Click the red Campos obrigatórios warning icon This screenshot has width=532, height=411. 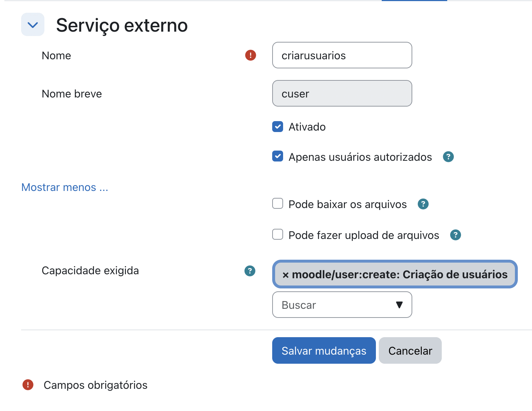coord(28,385)
